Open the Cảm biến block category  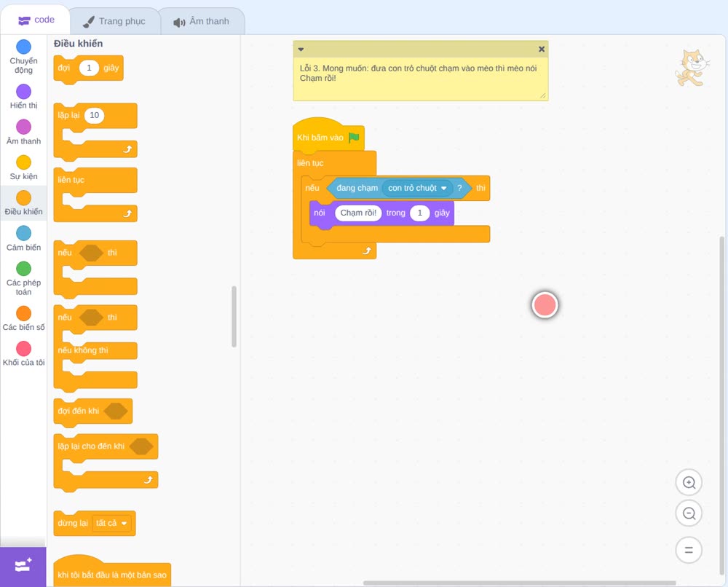[x=24, y=237]
